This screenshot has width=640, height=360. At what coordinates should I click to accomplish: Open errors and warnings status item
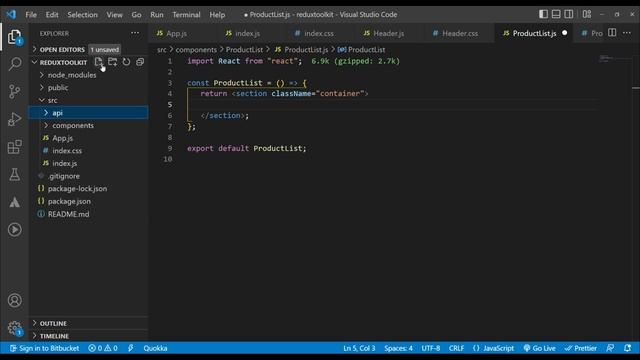click(103, 348)
